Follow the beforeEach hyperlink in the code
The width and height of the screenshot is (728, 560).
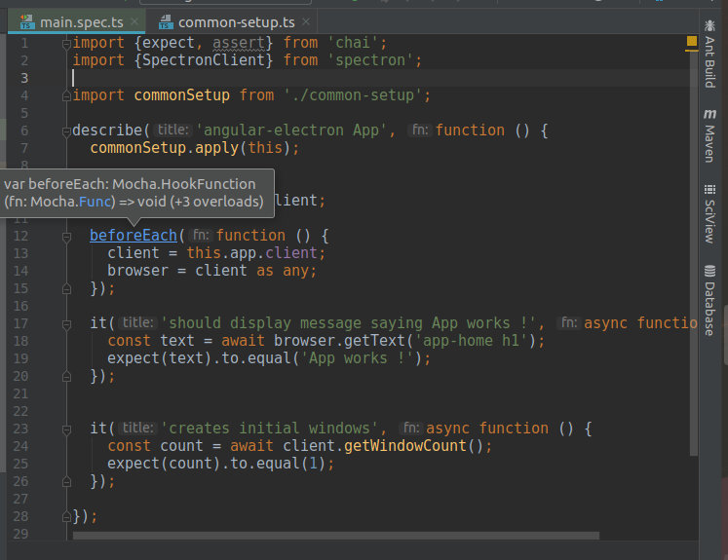tap(134, 236)
